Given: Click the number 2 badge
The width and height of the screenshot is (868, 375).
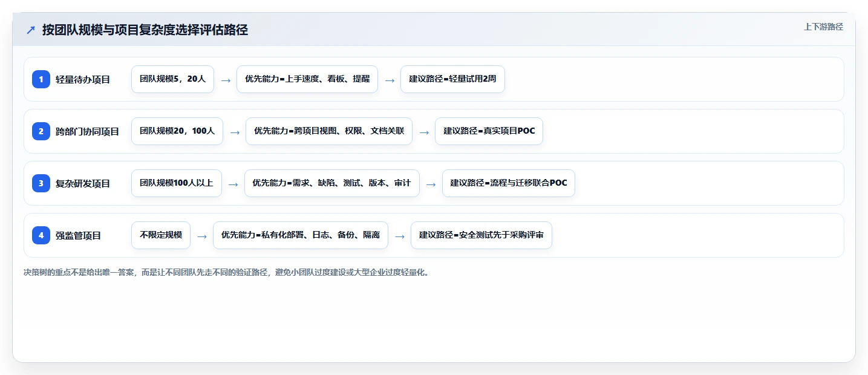Looking at the screenshot, I should click(41, 131).
